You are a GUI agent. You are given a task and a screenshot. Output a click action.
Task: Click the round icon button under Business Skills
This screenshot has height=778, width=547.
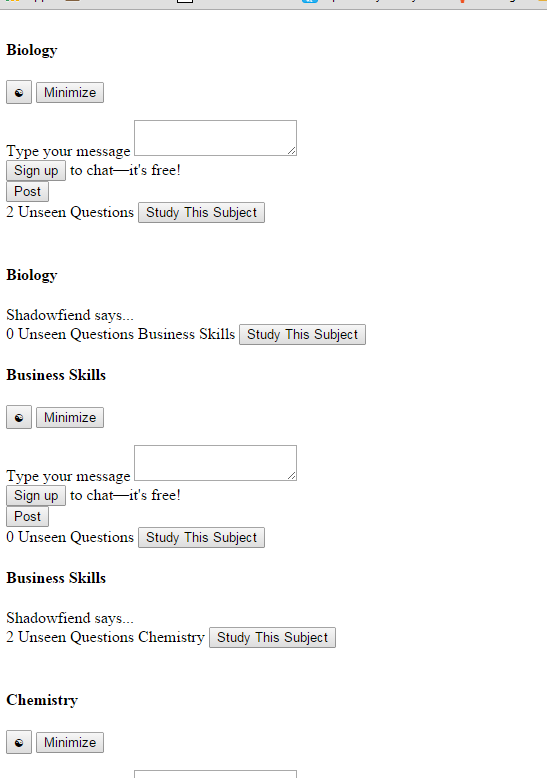[19, 417]
